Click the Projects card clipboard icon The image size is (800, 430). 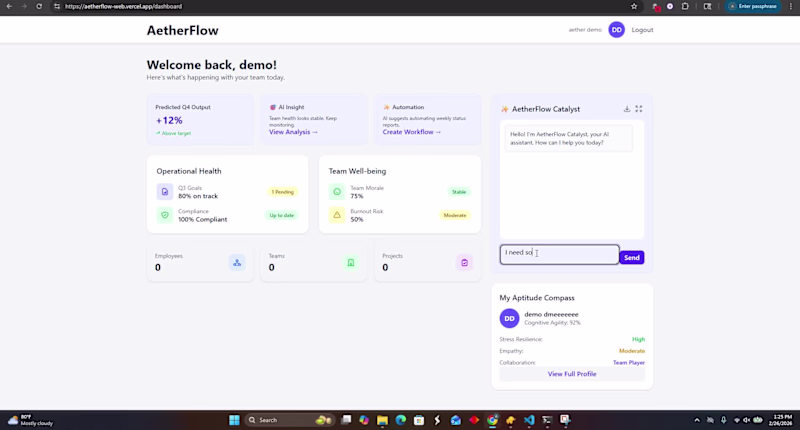tap(464, 263)
